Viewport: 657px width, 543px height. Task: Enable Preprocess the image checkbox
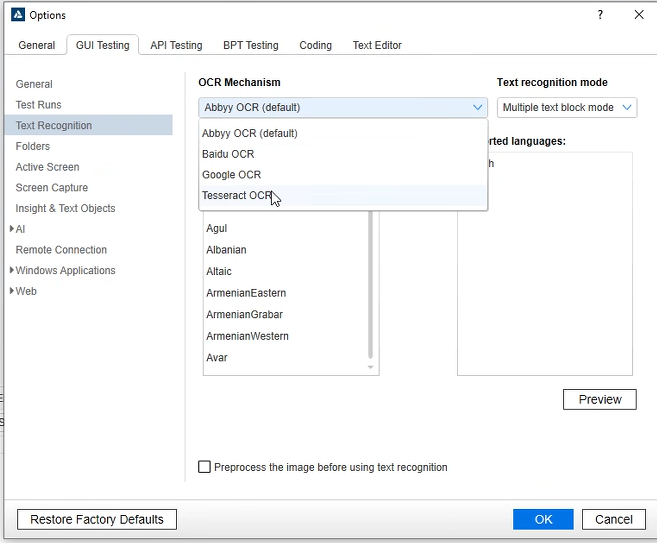click(205, 467)
